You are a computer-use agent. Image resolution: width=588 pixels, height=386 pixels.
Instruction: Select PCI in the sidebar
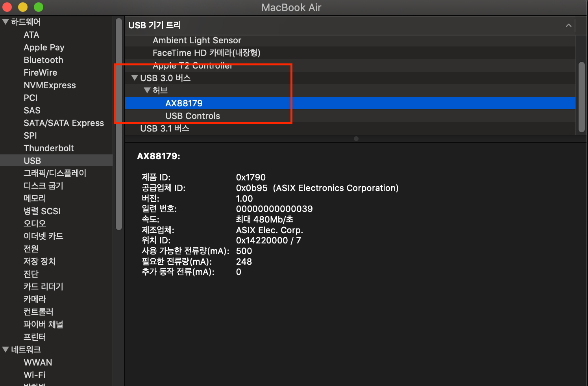[x=30, y=98]
